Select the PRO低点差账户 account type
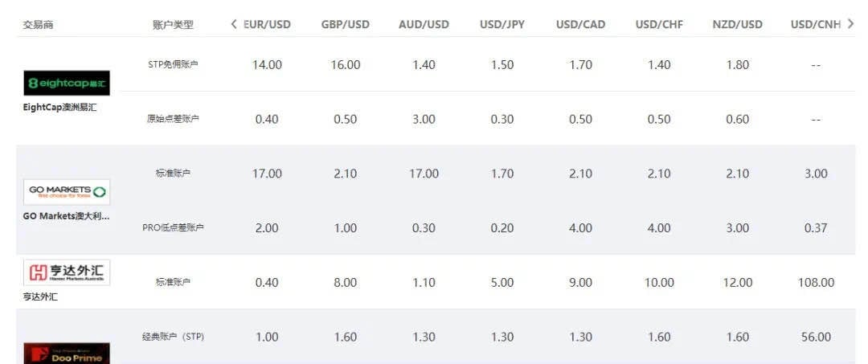Image resolution: width=868 pixels, height=364 pixels. (x=174, y=227)
